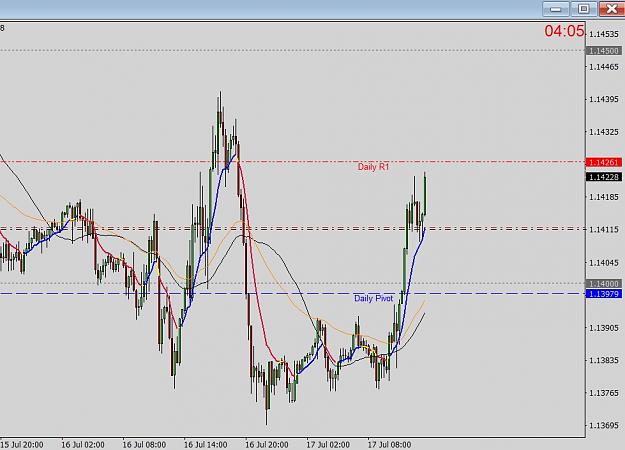Click the red 04:05 candle timer
This screenshot has width=625, height=450.
564,31
